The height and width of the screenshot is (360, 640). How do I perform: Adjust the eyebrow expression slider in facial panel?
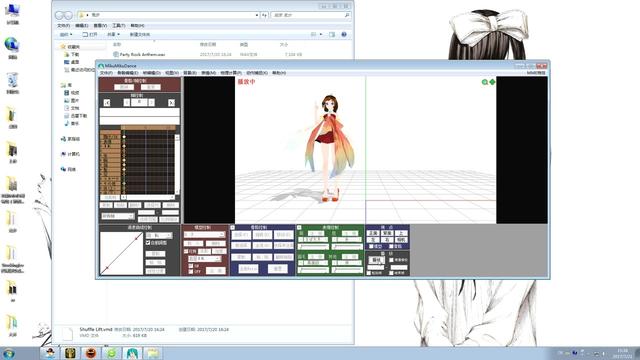(313, 270)
